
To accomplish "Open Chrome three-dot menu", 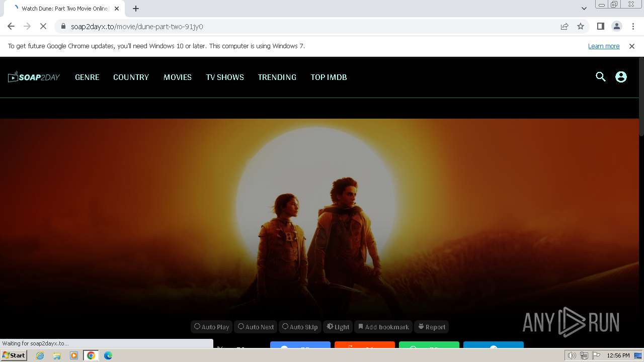I will pyautogui.click(x=633, y=26).
